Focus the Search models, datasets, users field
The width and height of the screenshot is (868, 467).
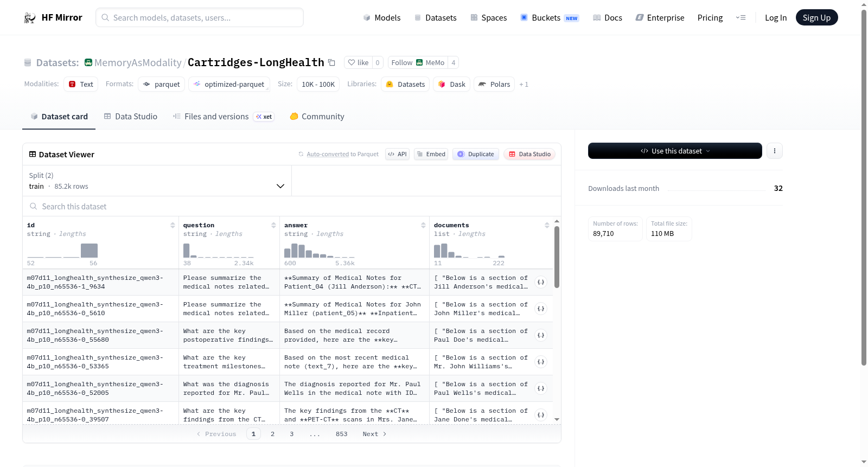click(200, 17)
